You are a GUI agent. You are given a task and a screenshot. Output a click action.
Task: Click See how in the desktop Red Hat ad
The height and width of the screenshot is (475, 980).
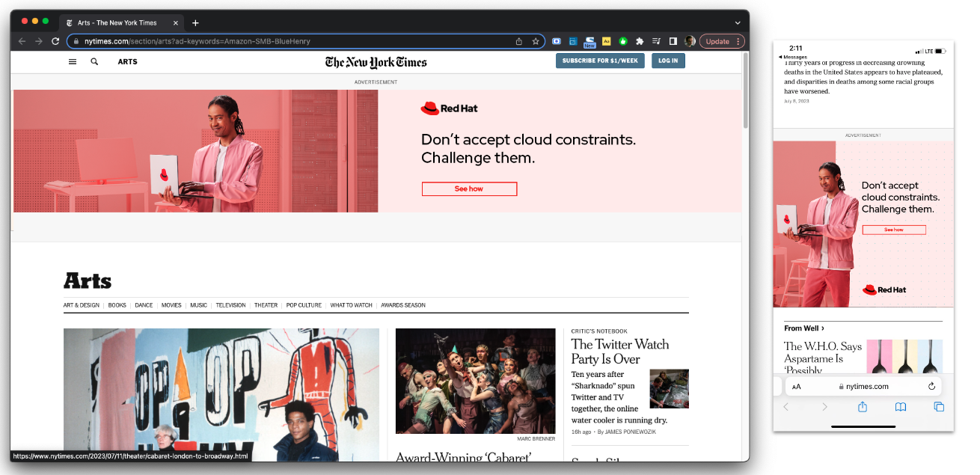[469, 189]
